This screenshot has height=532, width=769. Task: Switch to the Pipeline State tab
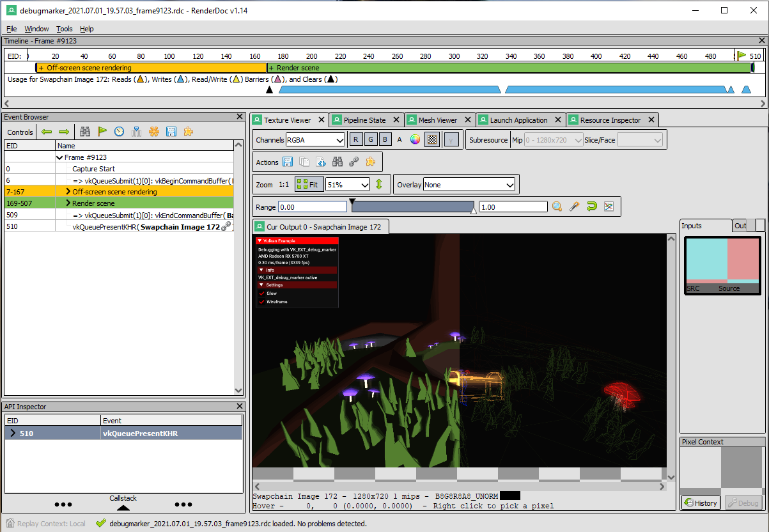(x=365, y=120)
